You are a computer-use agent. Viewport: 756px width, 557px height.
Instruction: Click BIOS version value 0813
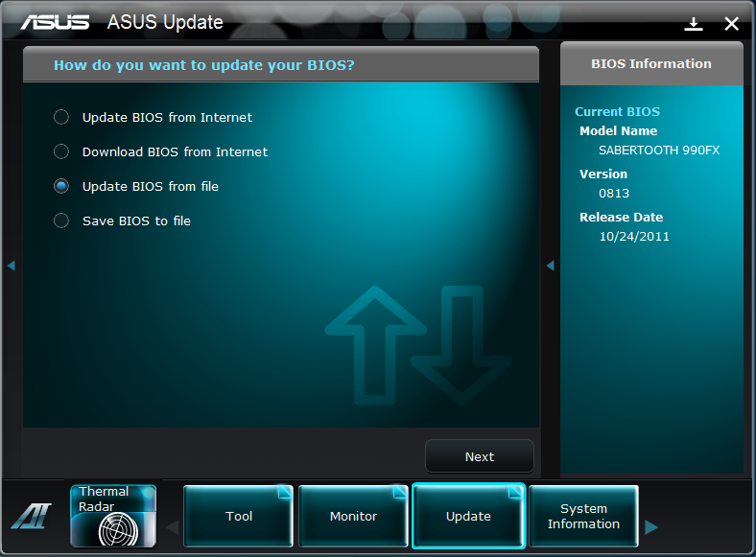pos(614,194)
